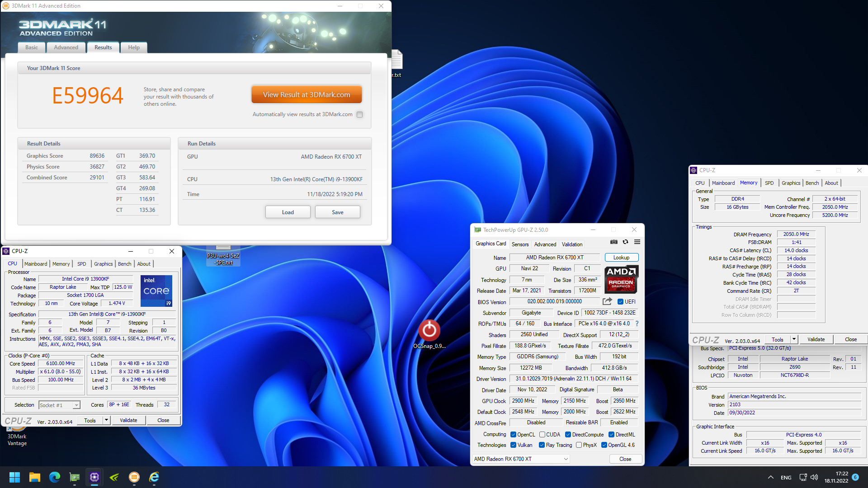Click the GPU-Z screenshot camera icon
This screenshot has height=488, width=868.
[613, 242]
